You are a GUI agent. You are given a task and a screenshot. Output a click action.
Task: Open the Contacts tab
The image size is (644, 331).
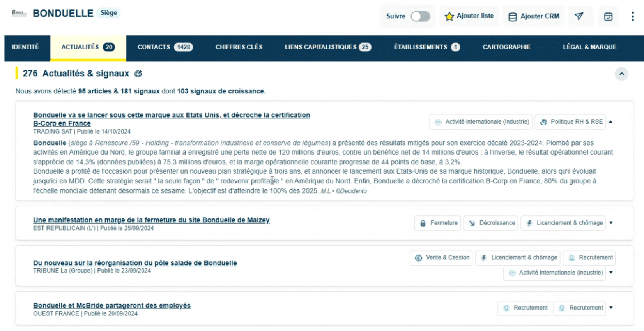point(165,47)
